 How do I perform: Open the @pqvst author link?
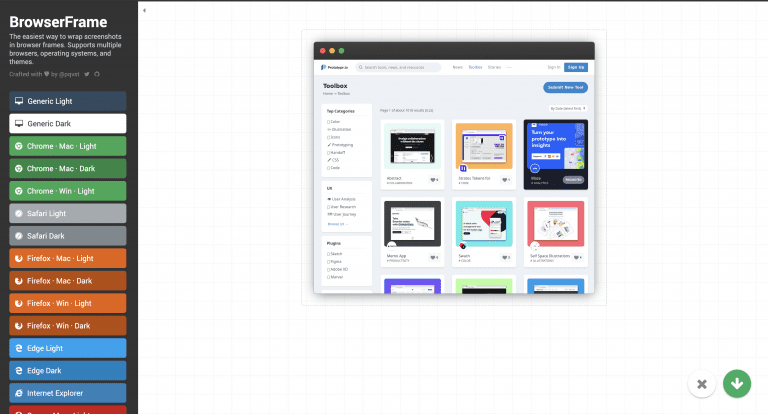[x=69, y=74]
